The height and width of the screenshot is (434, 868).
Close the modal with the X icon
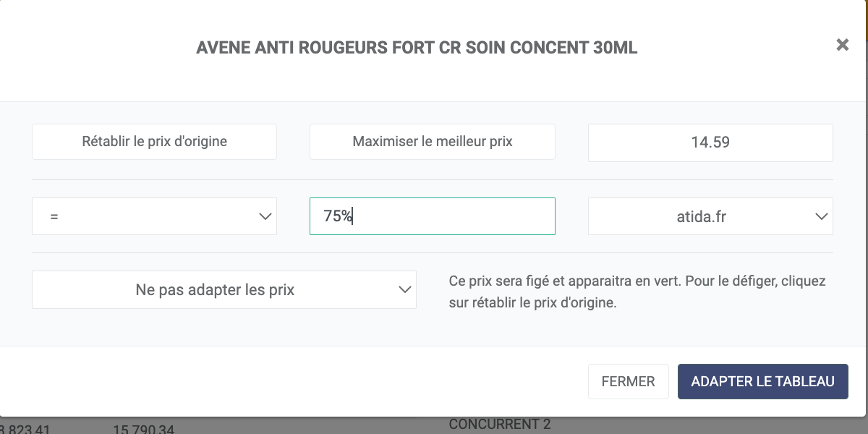(842, 45)
